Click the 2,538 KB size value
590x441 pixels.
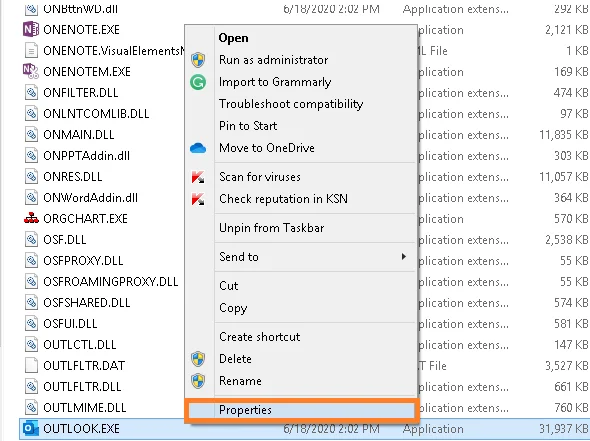[567, 240]
